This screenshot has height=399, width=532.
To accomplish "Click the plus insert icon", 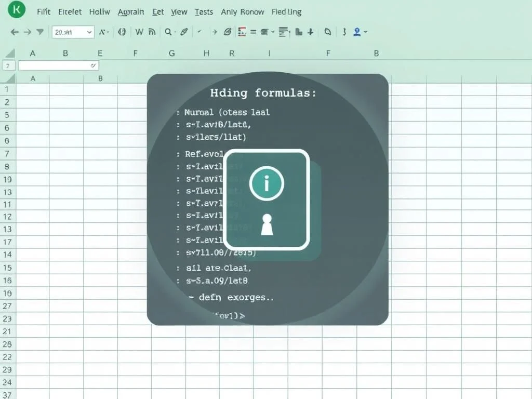I will (x=310, y=32).
